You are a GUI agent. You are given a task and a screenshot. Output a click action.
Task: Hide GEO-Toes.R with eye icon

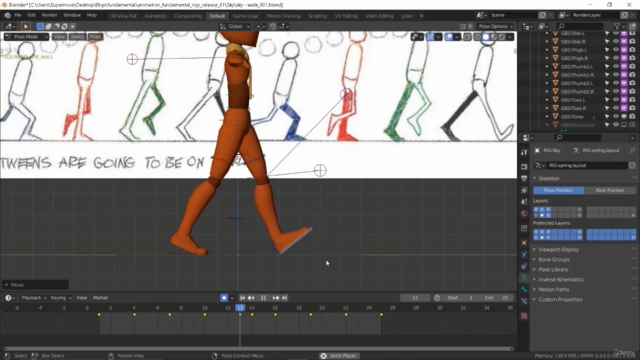[616, 108]
